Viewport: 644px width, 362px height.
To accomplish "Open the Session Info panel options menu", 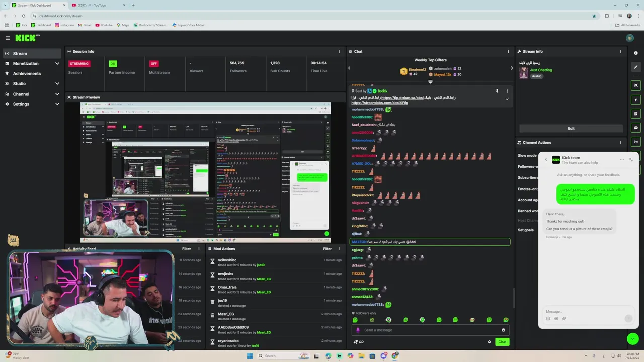I will pyautogui.click(x=340, y=51).
